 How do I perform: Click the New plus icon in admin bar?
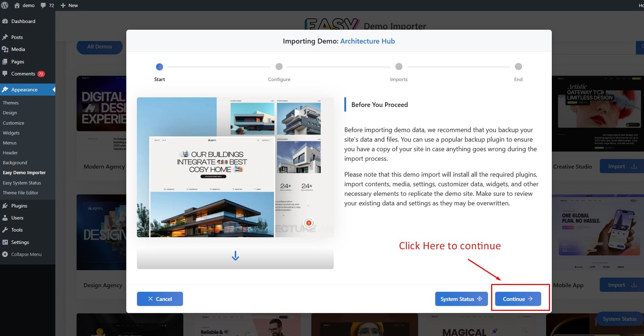[x=63, y=6]
